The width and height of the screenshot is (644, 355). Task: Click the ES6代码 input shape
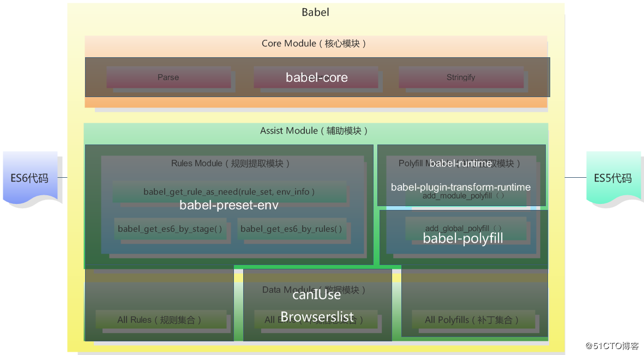[x=30, y=178]
